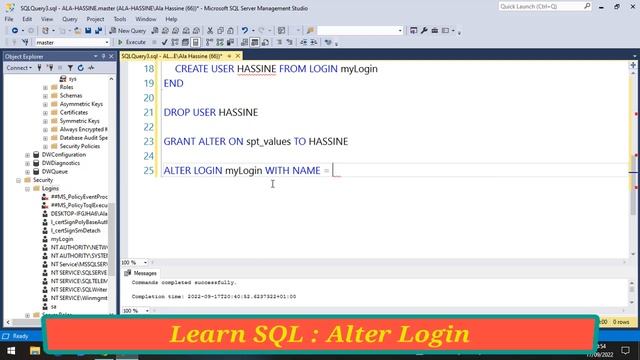The width and height of the screenshot is (640, 360).
Task: Collapse the Logins folder node
Action: 27,189
